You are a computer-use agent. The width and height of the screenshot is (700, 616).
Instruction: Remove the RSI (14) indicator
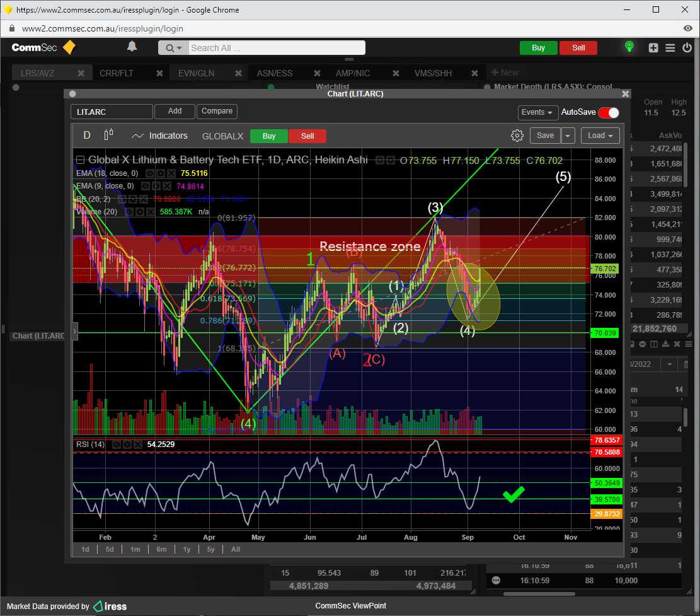tap(138, 445)
